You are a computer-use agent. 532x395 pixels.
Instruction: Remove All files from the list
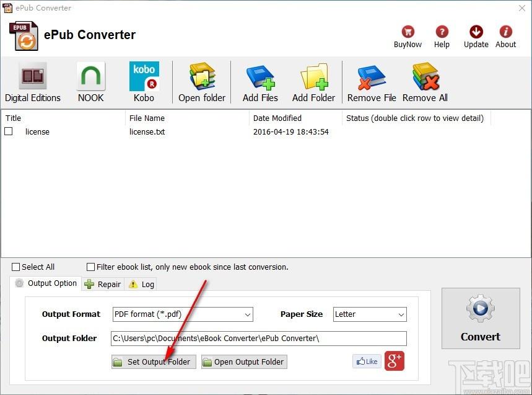425,82
